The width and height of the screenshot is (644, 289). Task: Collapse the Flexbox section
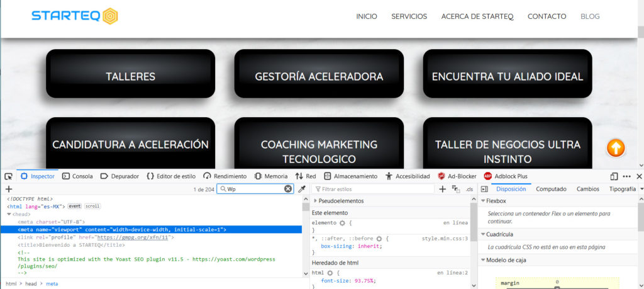483,201
